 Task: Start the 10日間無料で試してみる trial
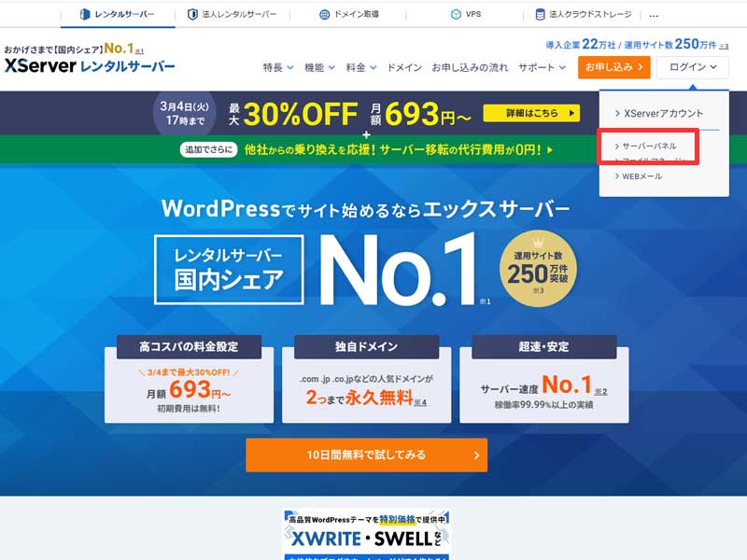coord(366,455)
